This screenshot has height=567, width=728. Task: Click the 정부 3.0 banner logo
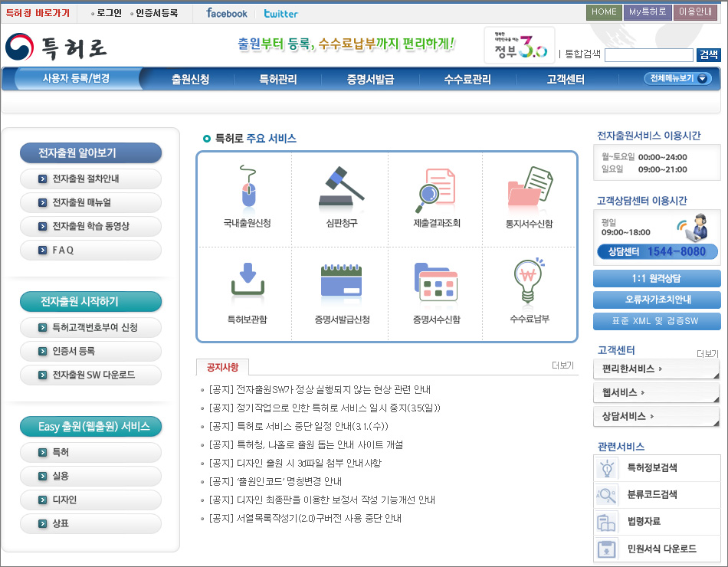520,45
